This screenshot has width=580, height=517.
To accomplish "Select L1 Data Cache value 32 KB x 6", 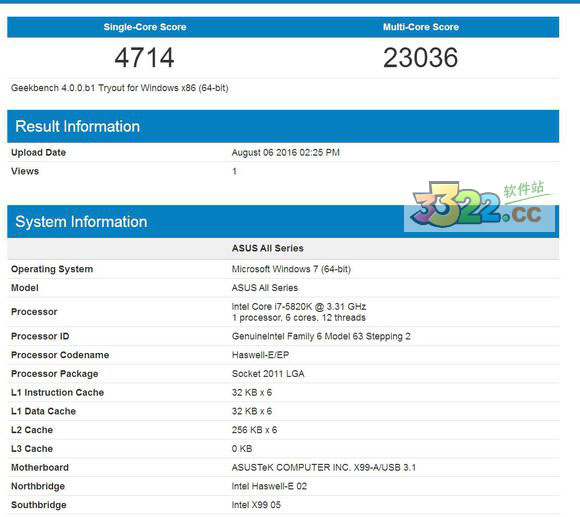I will pos(252,411).
